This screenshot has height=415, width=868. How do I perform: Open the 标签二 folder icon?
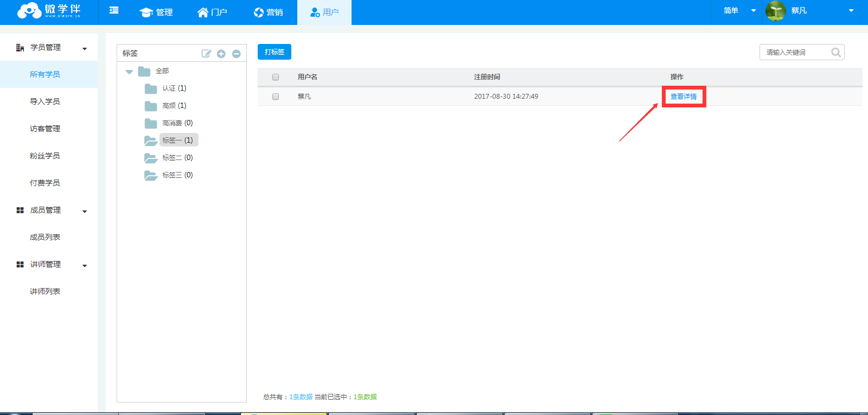(x=151, y=158)
